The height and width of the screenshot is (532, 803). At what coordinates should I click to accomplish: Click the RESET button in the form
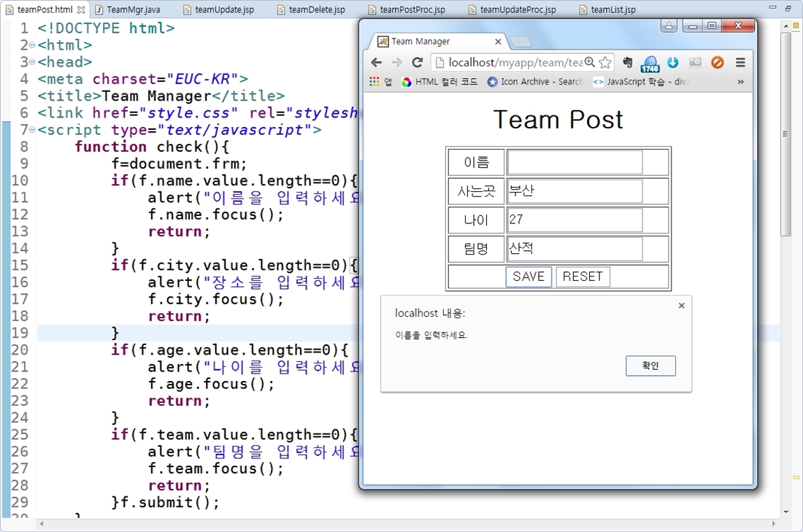[583, 277]
